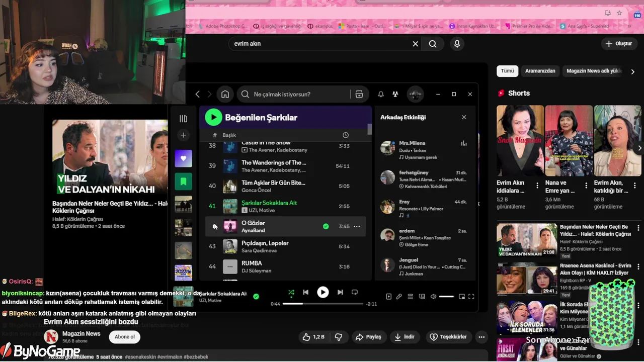Toggle liked checkmark for now playing song
This screenshot has width=644, height=362.
[x=256, y=297]
